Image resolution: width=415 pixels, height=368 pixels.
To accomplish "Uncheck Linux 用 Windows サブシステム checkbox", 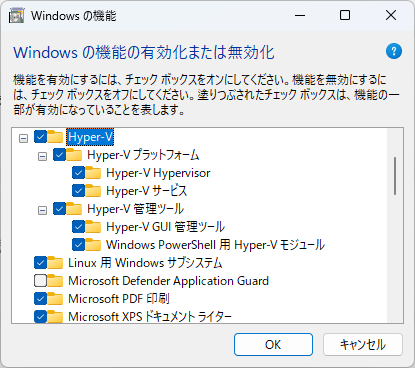I will click(40, 263).
